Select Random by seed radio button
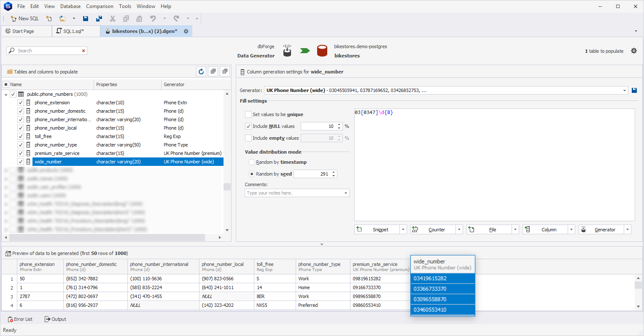Image resolution: width=644 pixels, height=336 pixels. click(x=252, y=174)
